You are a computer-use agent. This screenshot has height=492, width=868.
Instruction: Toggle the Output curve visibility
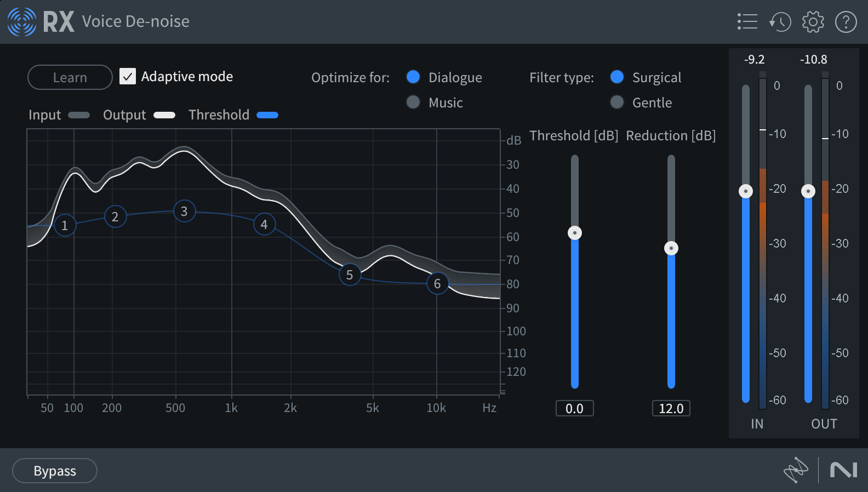[x=164, y=115]
